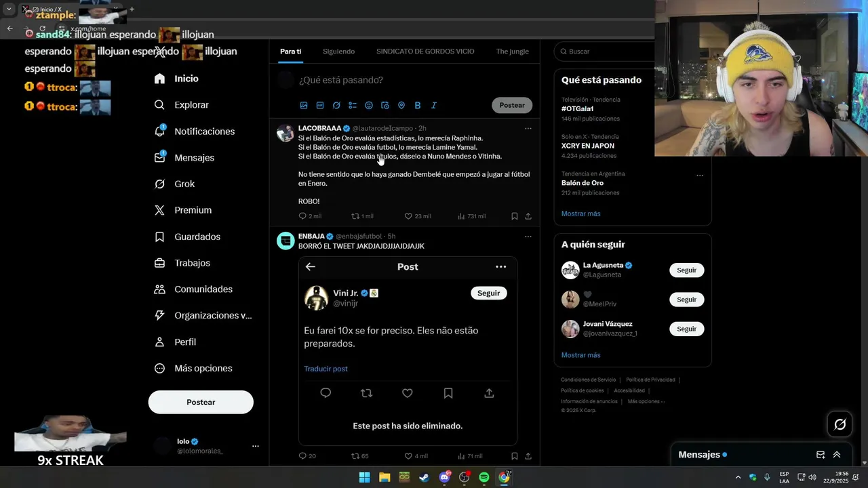Like LACOBRAAA's post with 23 mil likes
Viewport: 868px width, 488px height.
[418, 216]
